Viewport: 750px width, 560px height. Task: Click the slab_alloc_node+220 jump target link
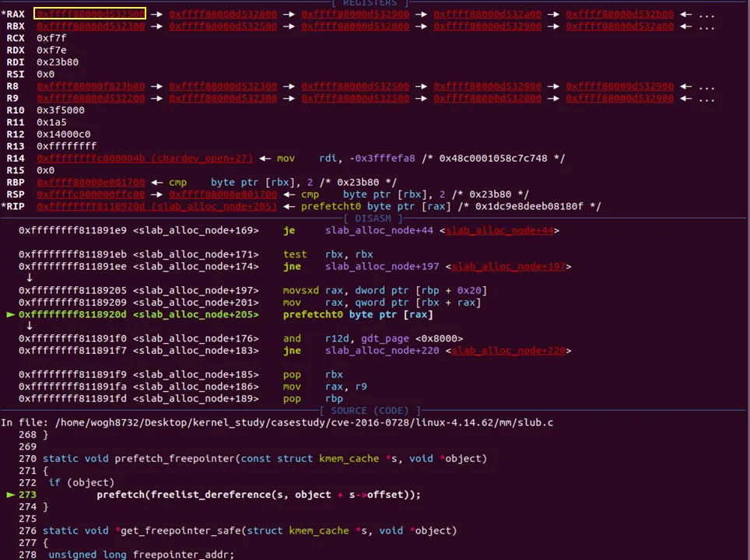coord(509,350)
